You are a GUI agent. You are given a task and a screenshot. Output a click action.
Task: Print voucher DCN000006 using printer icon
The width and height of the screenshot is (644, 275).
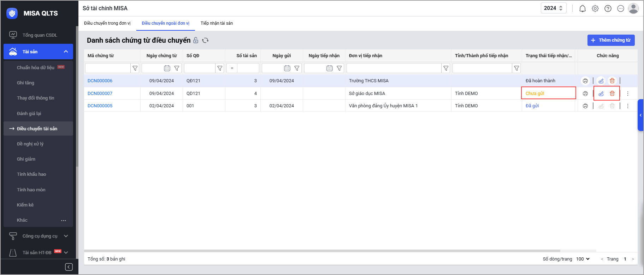pyautogui.click(x=585, y=81)
